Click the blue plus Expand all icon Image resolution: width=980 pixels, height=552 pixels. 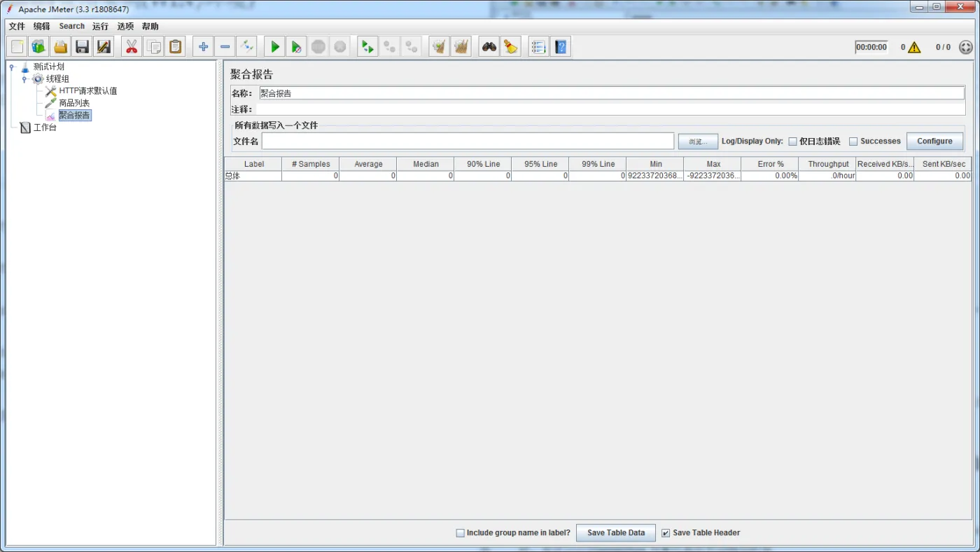tap(203, 47)
